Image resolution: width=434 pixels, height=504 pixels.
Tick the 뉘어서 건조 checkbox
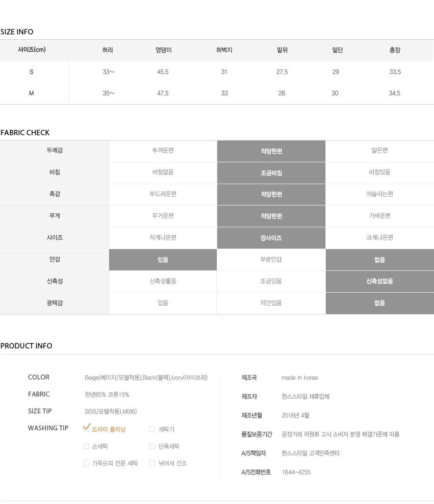152,463
